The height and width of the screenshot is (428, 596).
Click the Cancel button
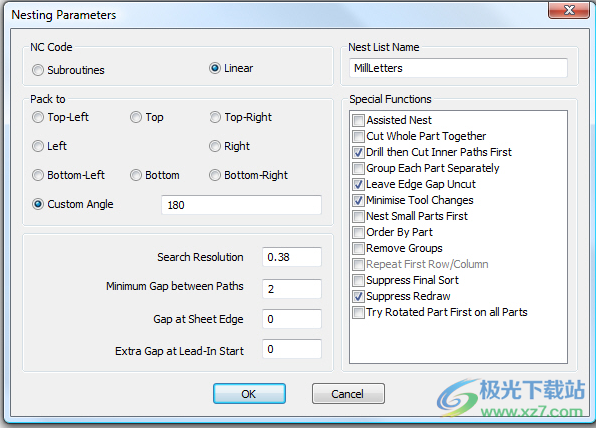348,394
